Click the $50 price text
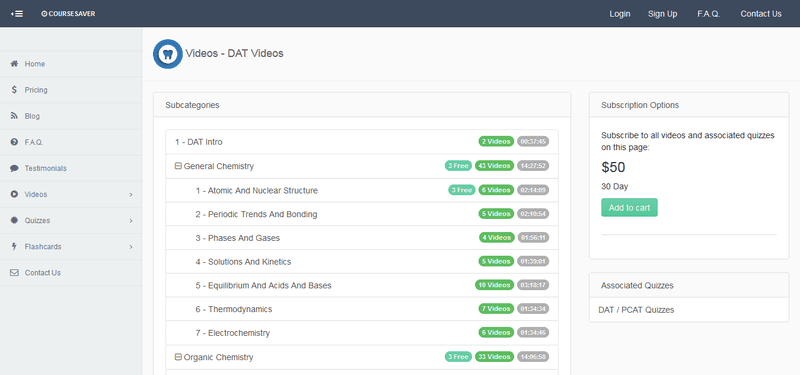The height and width of the screenshot is (375, 800). (613, 167)
